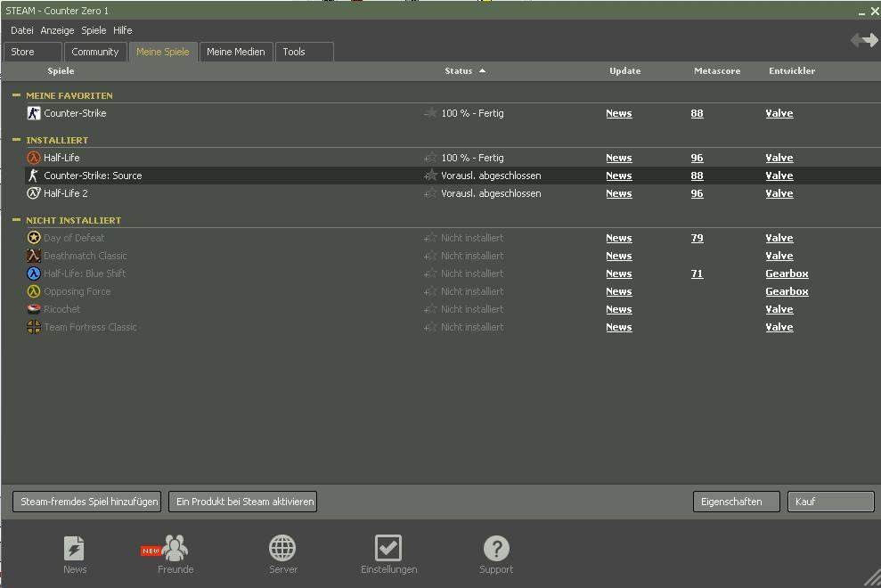Click the Team Fortress Classic crosshair icon
The height and width of the screenshot is (588, 881).
(34, 327)
